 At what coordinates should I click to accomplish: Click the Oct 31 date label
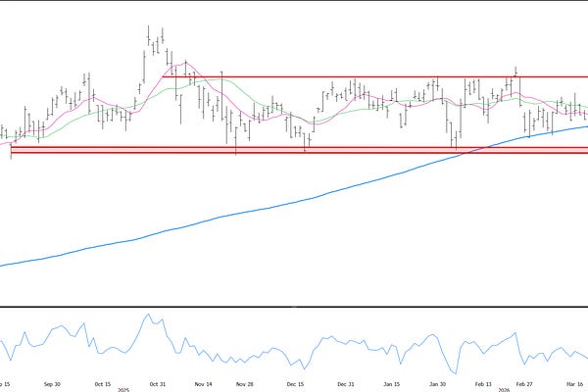click(x=158, y=384)
